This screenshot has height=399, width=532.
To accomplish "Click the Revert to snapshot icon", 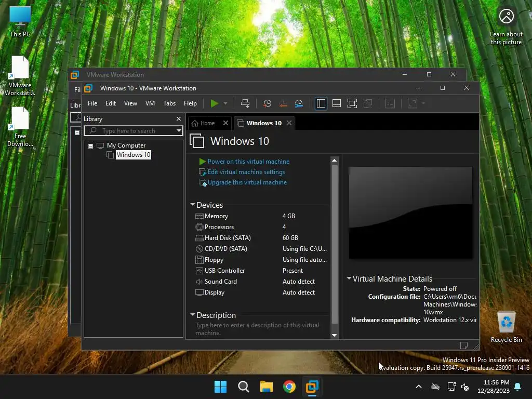I will [x=283, y=103].
